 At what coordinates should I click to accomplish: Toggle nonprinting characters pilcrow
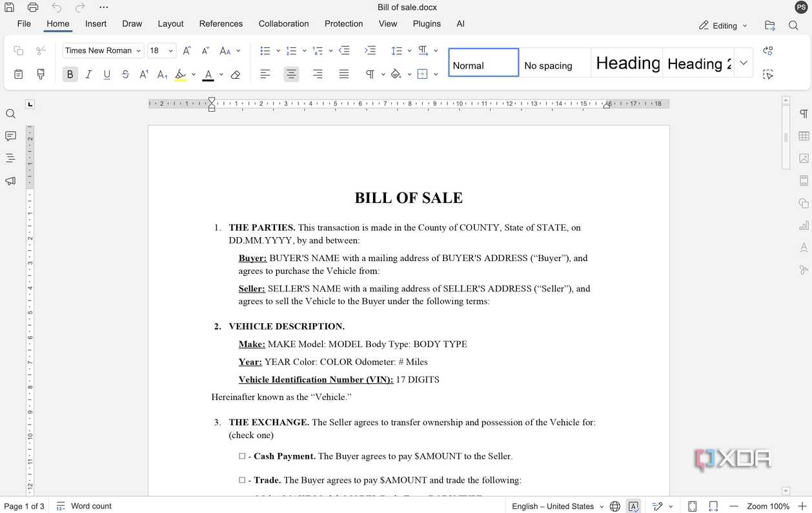point(370,74)
